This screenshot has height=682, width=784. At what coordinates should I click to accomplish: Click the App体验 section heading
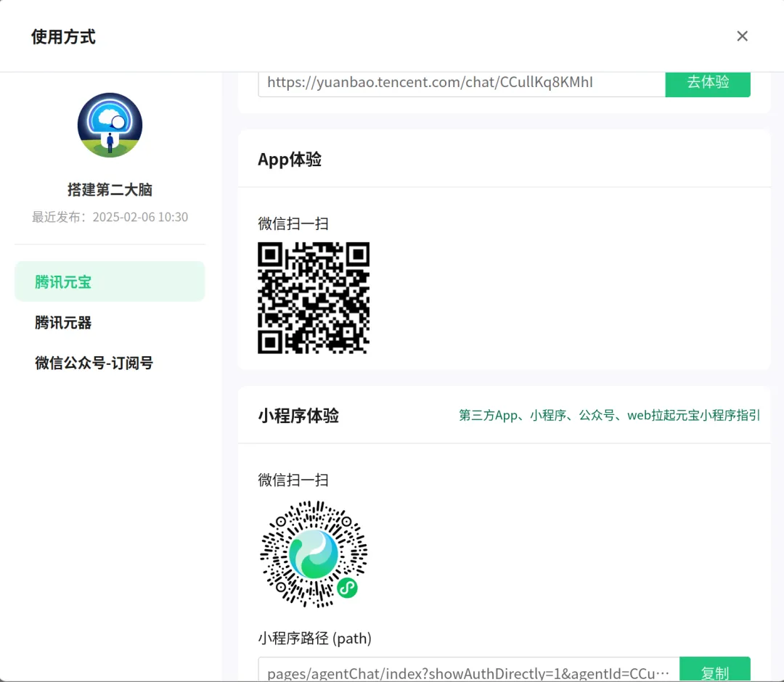pos(290,160)
